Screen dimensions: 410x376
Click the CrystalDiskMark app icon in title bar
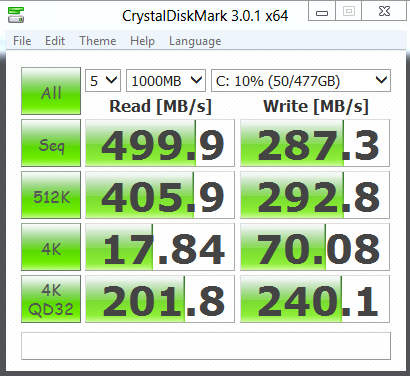pos(16,15)
